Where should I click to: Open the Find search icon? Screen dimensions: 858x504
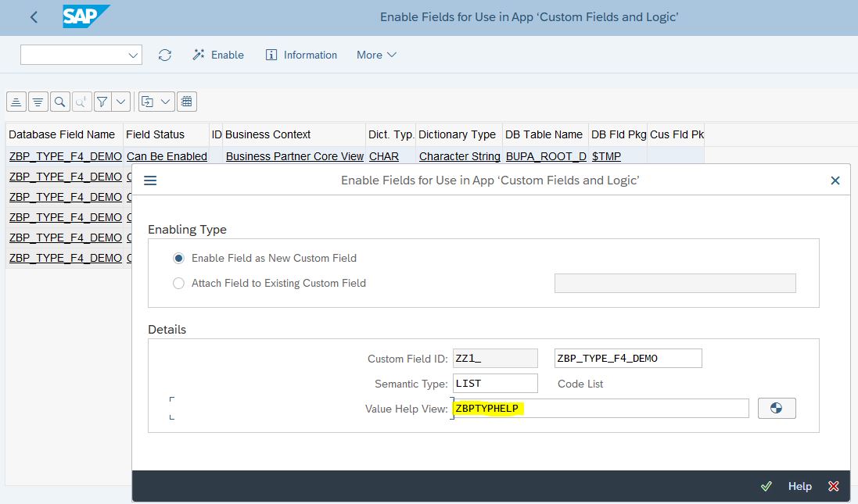pyautogui.click(x=59, y=101)
